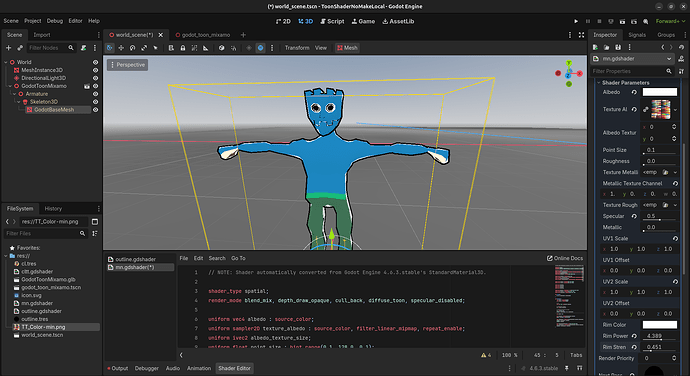Hide the DirectionalLight3D node
The height and width of the screenshot is (376, 690).
click(x=95, y=78)
